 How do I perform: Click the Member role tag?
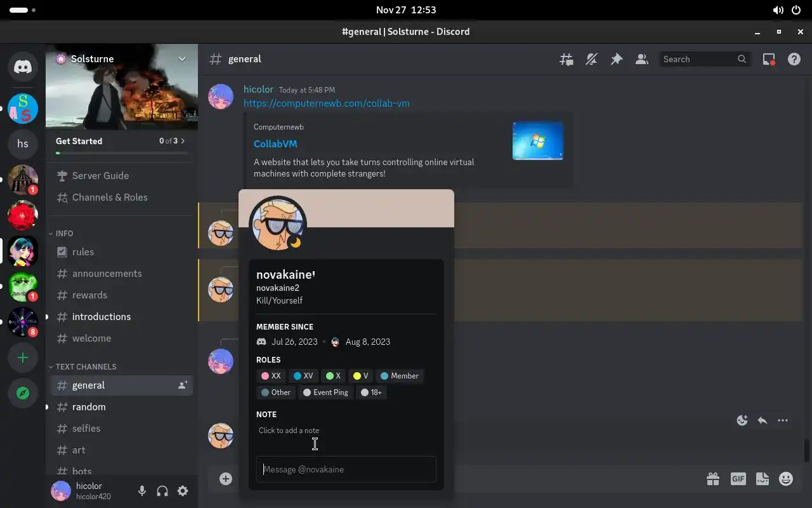click(400, 376)
